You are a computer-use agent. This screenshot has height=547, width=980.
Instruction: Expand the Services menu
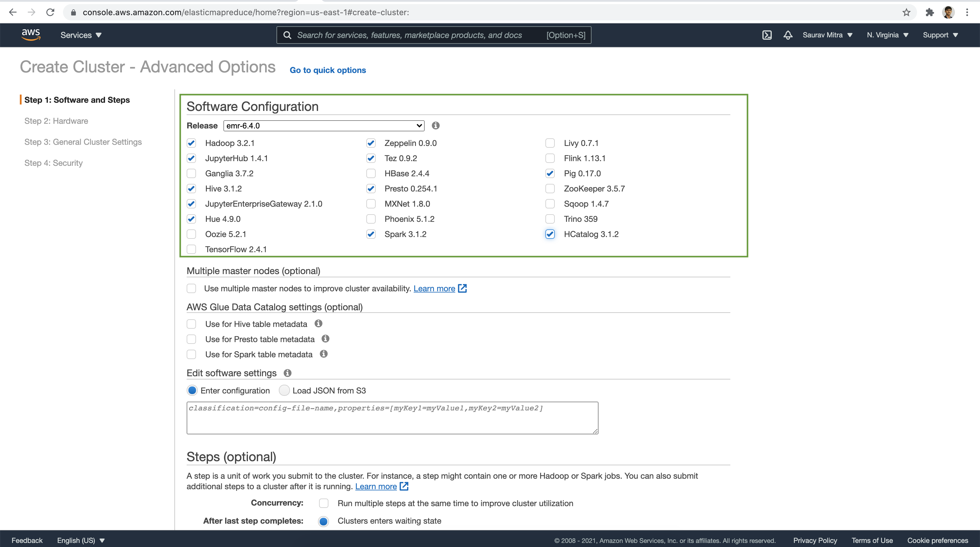tap(81, 35)
